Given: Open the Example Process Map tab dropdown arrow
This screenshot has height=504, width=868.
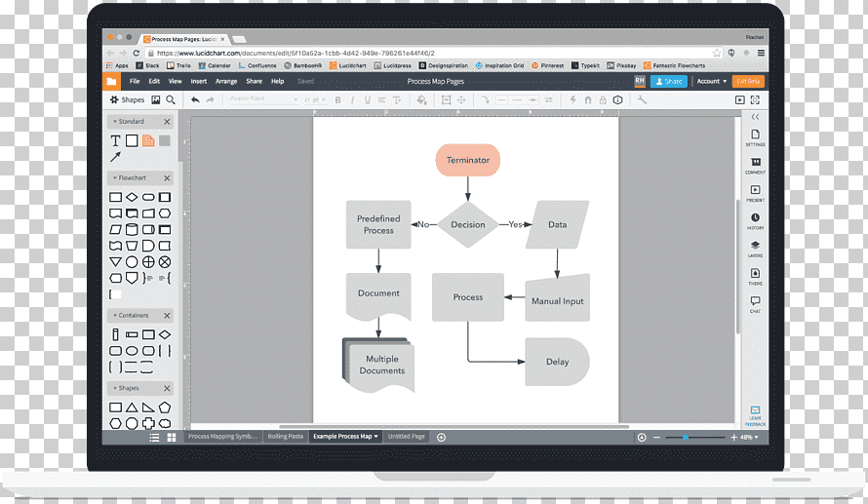Looking at the screenshot, I should pyautogui.click(x=375, y=437).
